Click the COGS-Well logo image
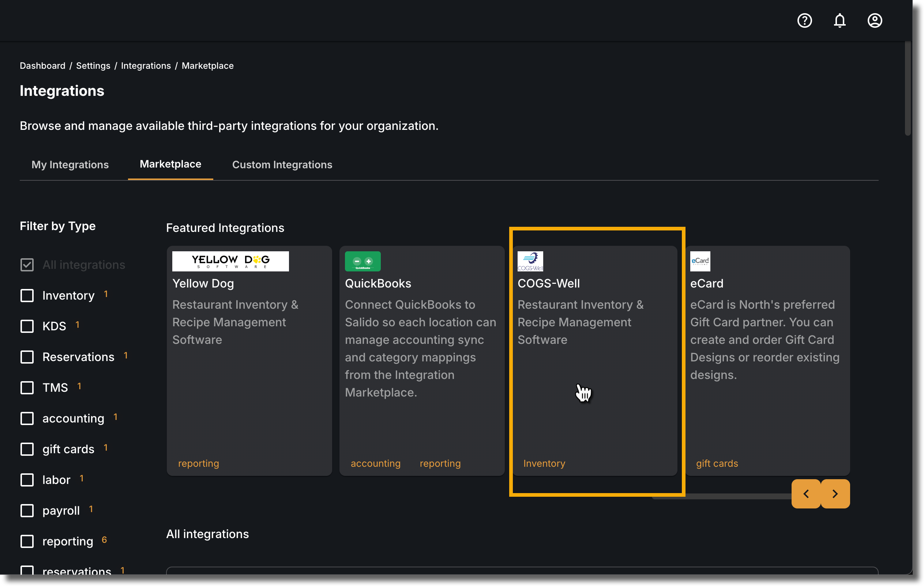The height and width of the screenshot is (586, 924). click(x=530, y=261)
